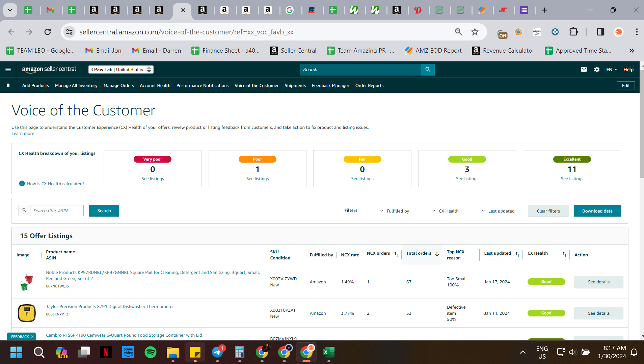Click the info icon beside How is CX Health calculated

(x=22, y=184)
